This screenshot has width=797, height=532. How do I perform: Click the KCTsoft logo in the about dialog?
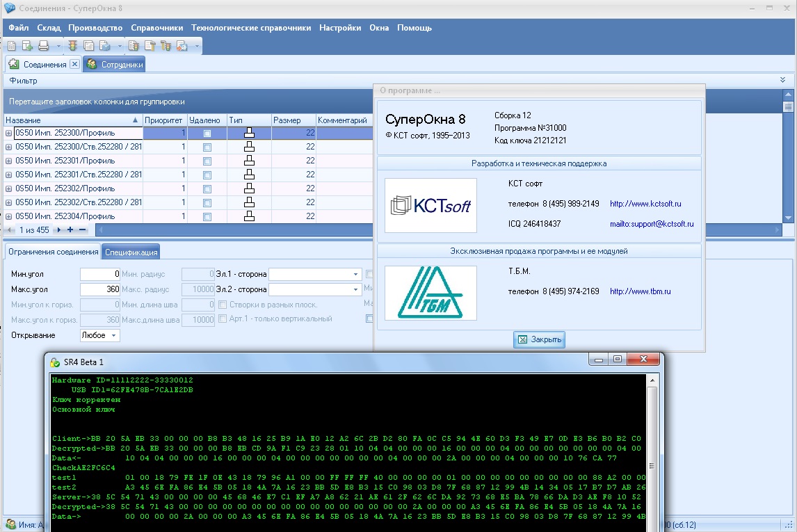(x=430, y=205)
